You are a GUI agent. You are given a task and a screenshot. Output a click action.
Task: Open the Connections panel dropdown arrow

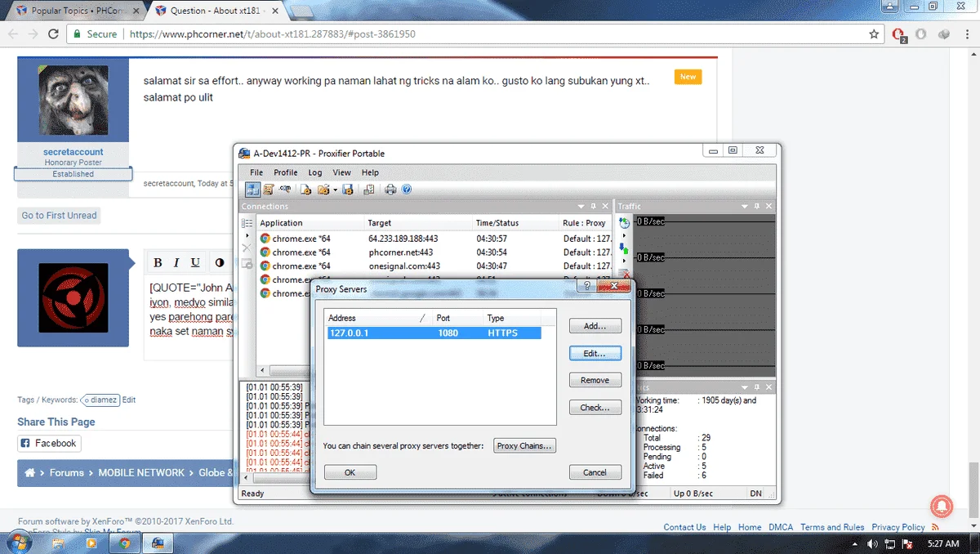[x=581, y=207]
